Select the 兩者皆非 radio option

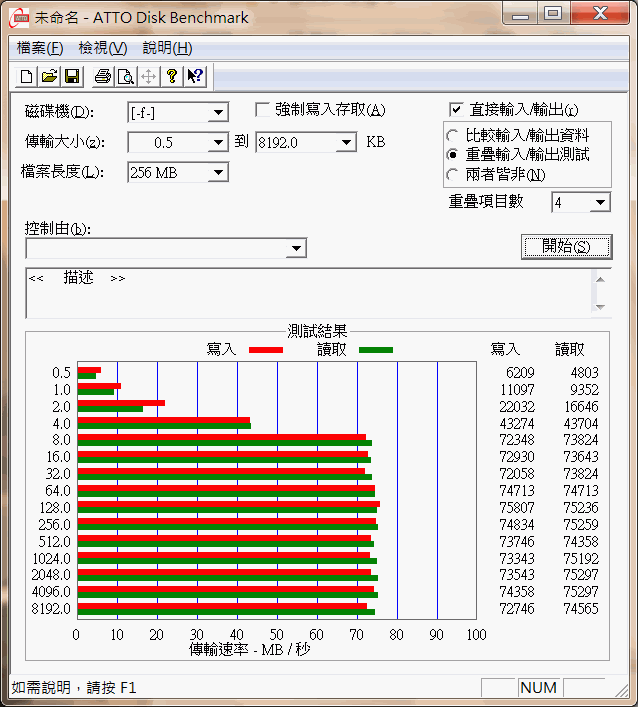point(452,174)
